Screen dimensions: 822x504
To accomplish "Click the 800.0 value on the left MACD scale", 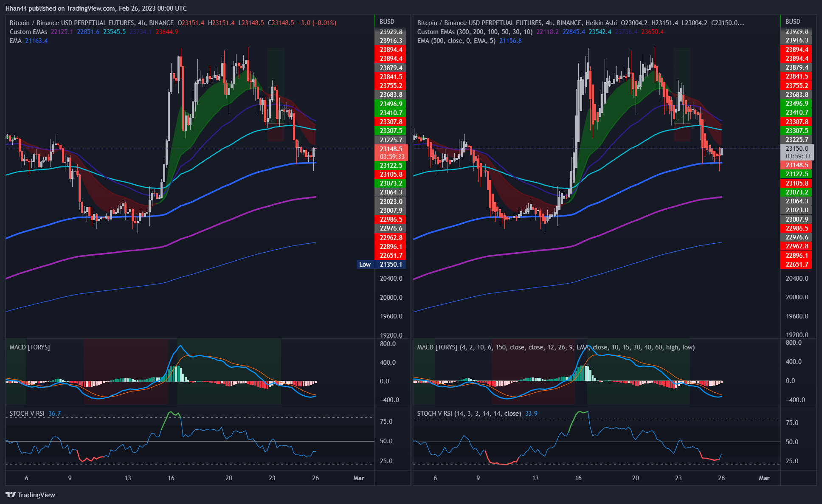I will coord(388,344).
